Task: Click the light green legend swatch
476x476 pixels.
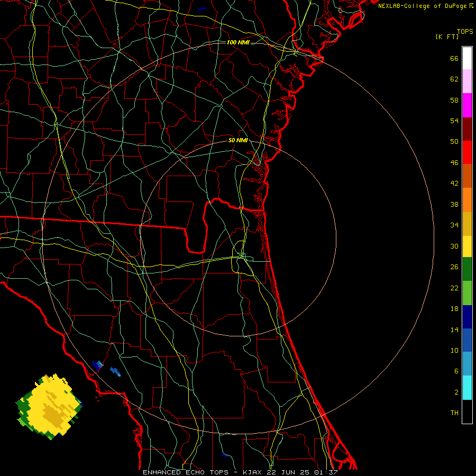Action: [x=467, y=293]
